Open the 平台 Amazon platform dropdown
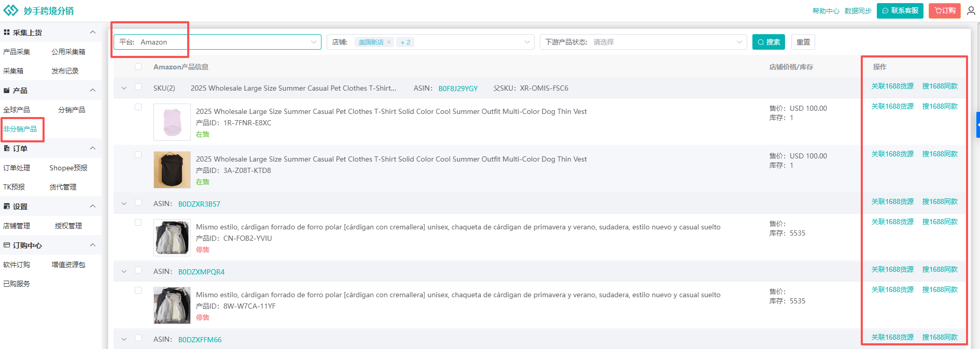 217,42
